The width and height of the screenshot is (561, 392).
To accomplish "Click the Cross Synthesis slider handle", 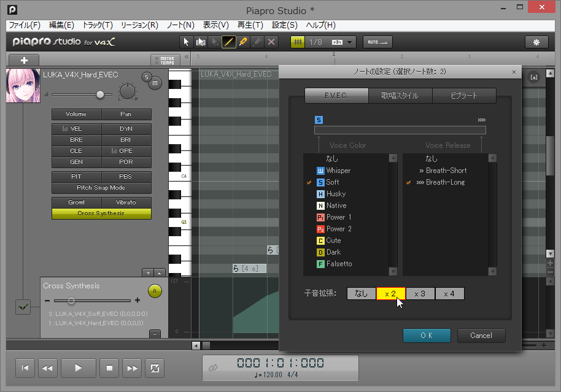I will 71,301.
